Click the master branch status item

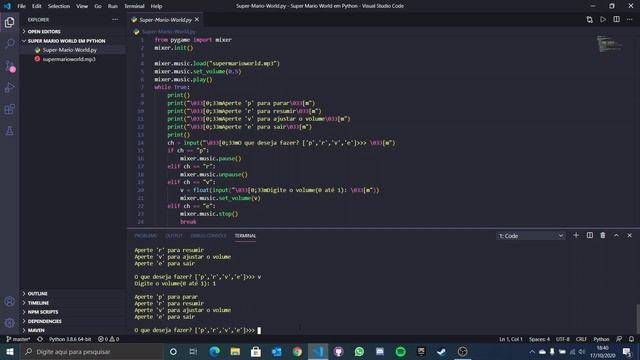point(18,339)
